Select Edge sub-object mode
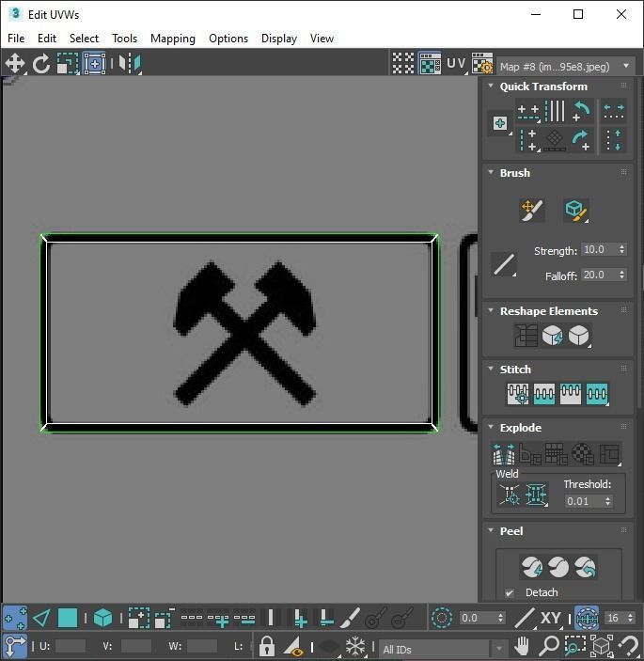 [x=41, y=619]
